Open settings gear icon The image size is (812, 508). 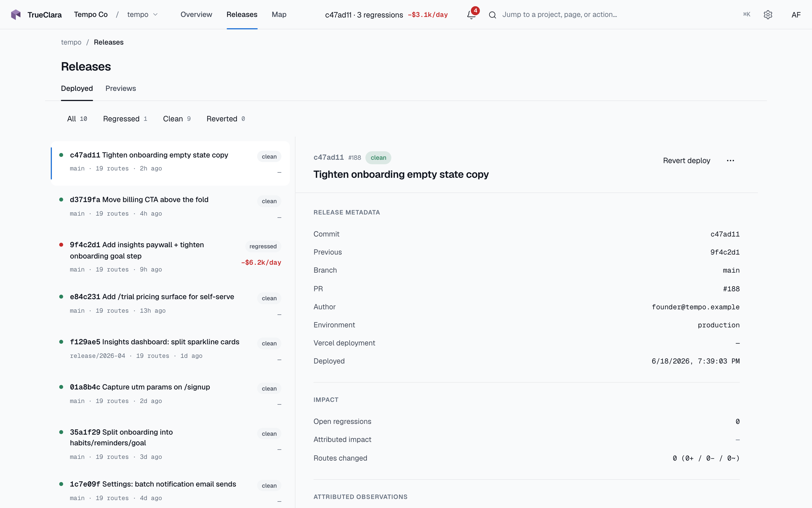(x=768, y=15)
